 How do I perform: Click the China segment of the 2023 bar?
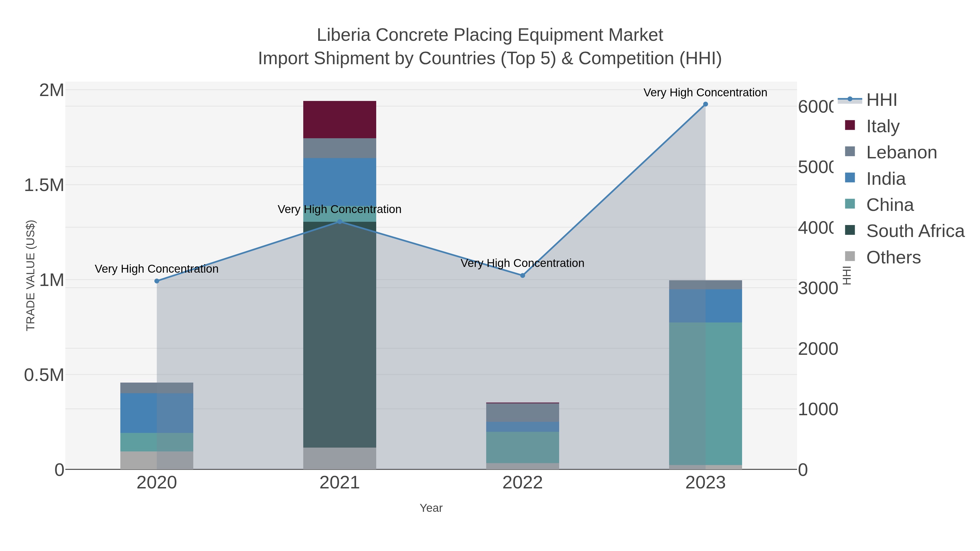(705, 393)
